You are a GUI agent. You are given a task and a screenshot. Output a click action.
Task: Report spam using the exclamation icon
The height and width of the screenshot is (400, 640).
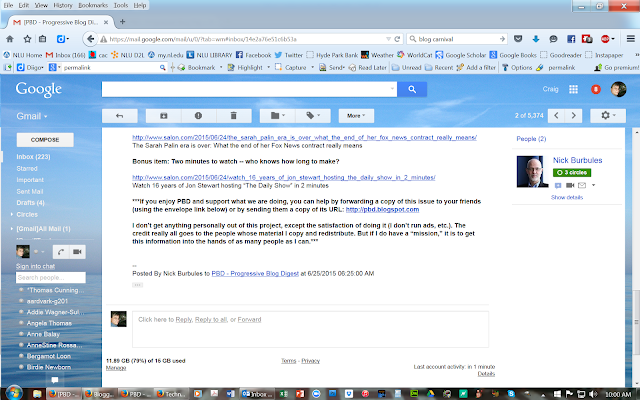coord(198,116)
